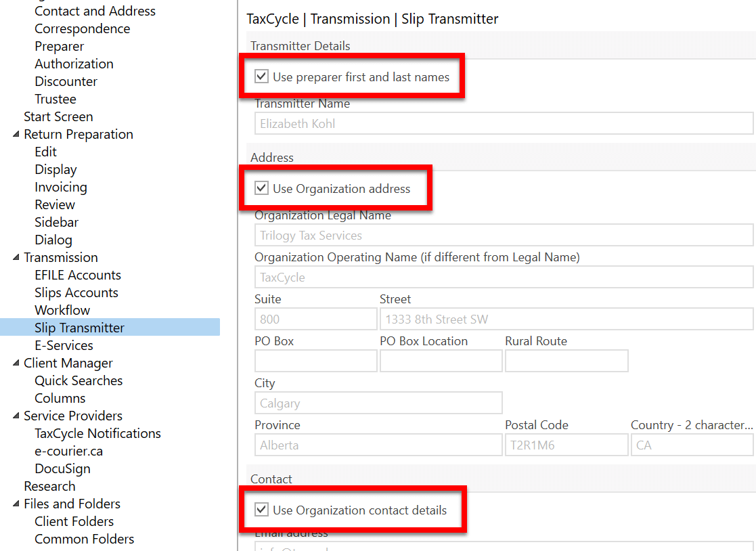Click the Organization Operating Name field
756x551 pixels.
(x=504, y=277)
